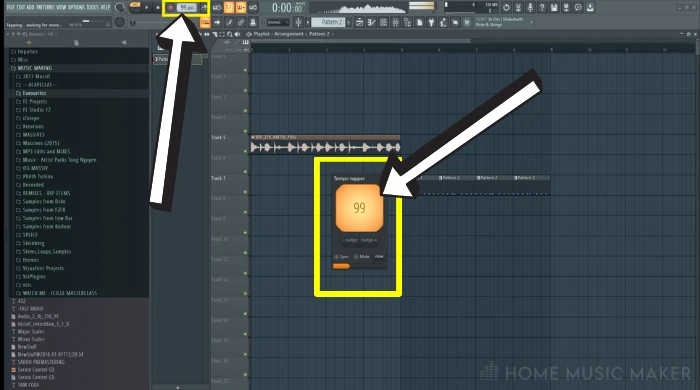
Task: Click the save project floppy icon
Action: [554, 8]
